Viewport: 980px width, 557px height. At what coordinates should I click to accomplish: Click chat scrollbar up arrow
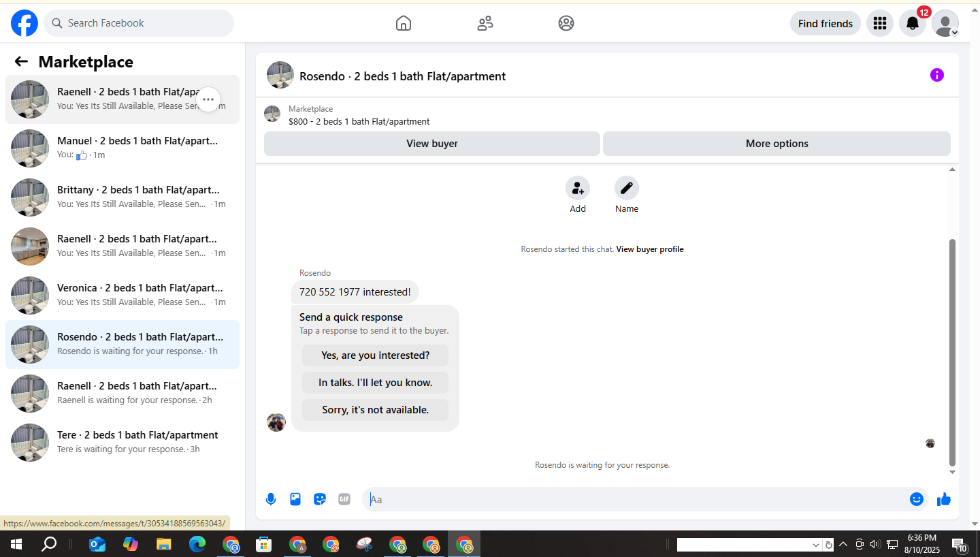953,169
